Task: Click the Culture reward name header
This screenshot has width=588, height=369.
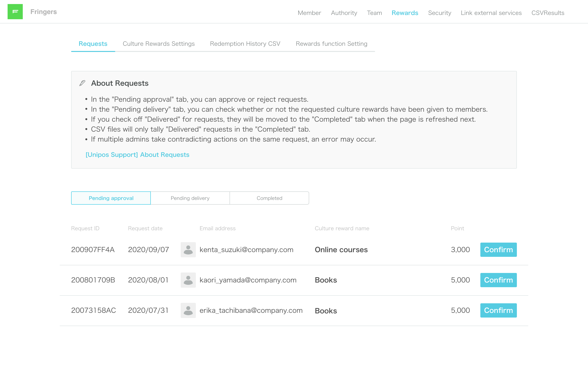Action: point(342,228)
